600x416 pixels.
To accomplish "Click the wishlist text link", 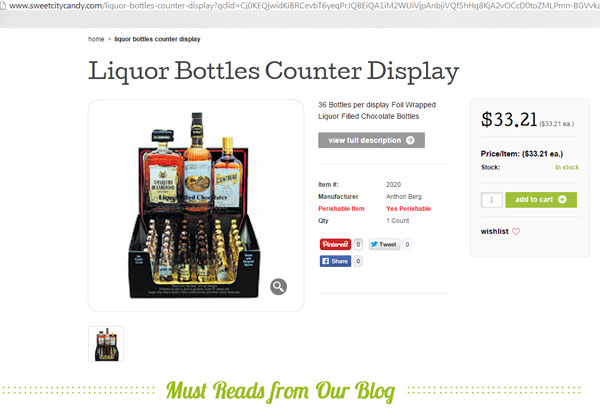I will [x=494, y=231].
